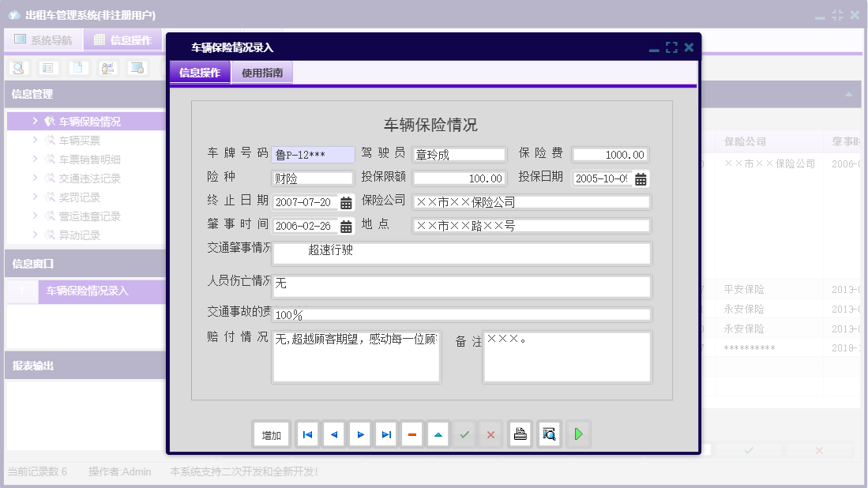Click inside the 车牌号码 input field
868x488 pixels.
click(312, 154)
